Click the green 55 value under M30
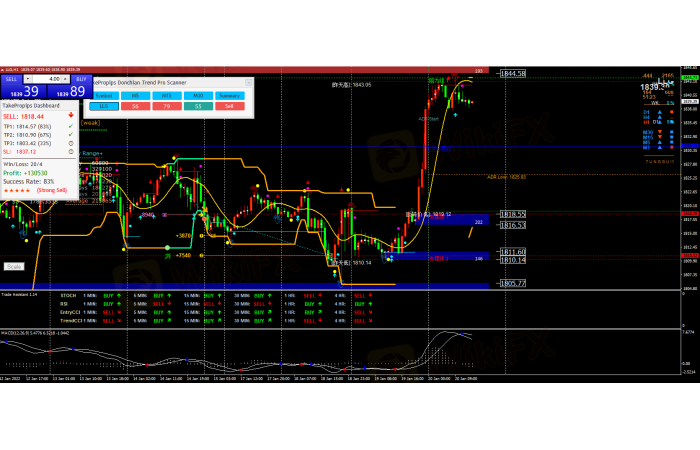The height and width of the screenshot is (450, 700). [198, 105]
